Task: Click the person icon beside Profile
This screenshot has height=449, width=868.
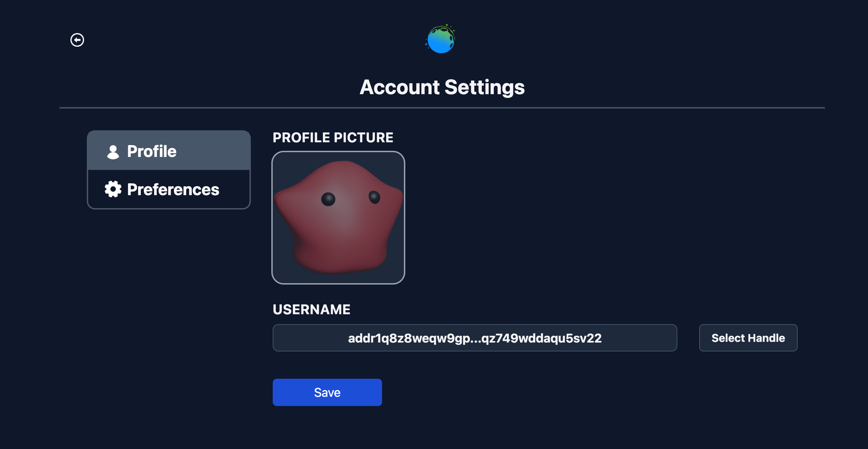Action: (113, 152)
